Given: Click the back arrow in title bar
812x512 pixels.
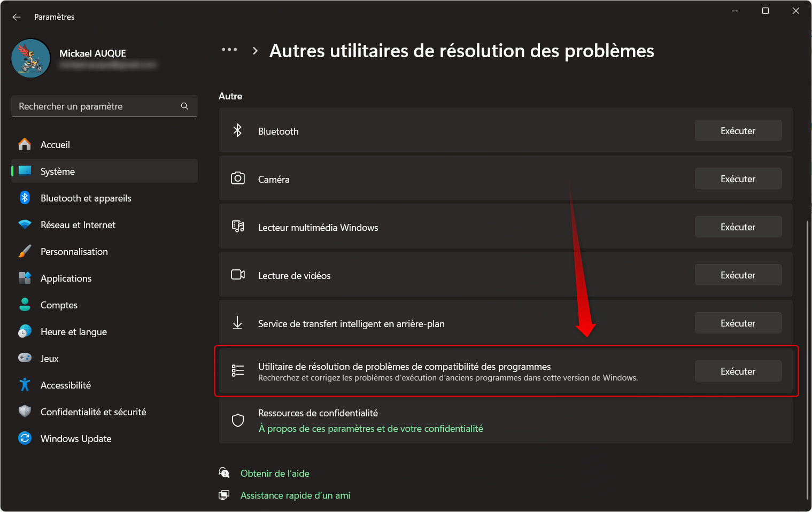Looking at the screenshot, I should point(17,17).
